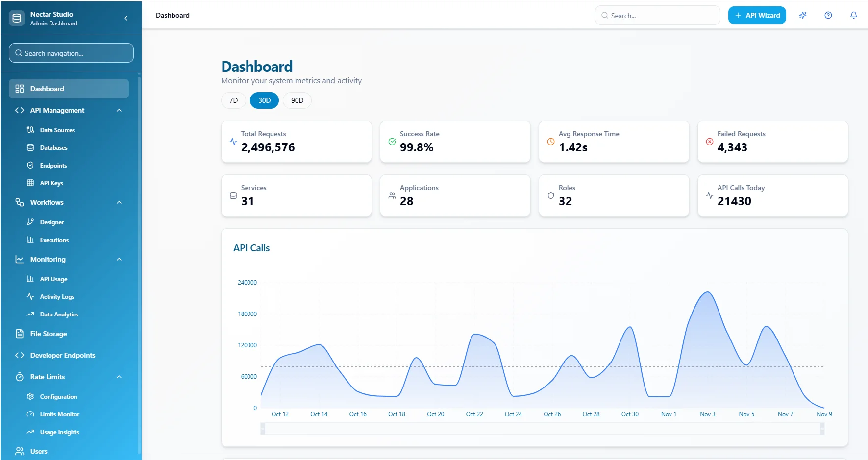Enable the 30D metrics filter
This screenshot has width=868, height=460.
tap(264, 100)
